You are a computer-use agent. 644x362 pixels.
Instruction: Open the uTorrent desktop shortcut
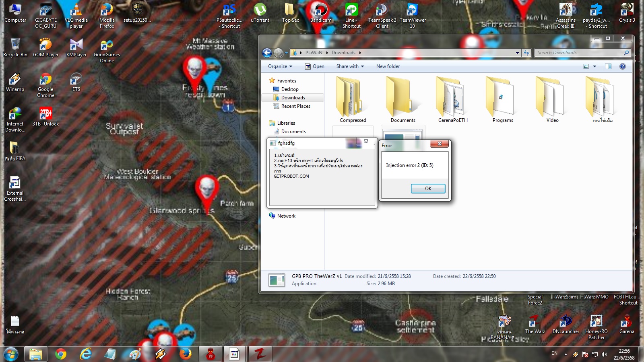(x=260, y=13)
